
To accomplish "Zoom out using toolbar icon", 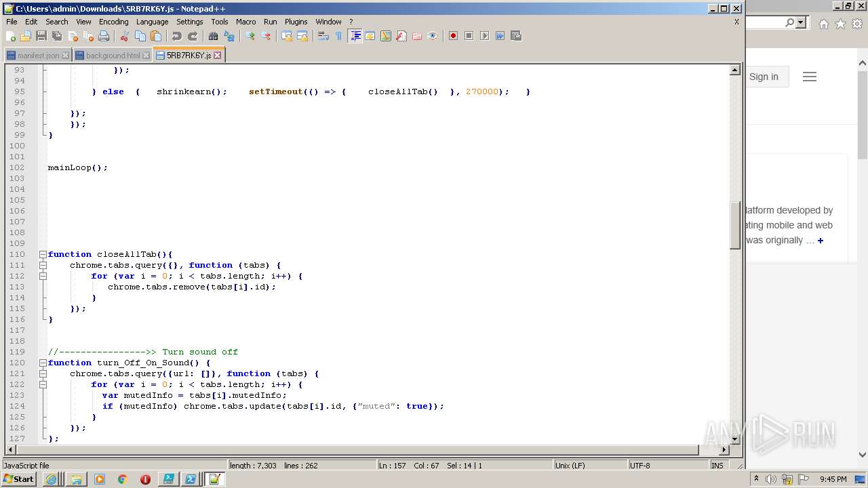I will point(266,36).
